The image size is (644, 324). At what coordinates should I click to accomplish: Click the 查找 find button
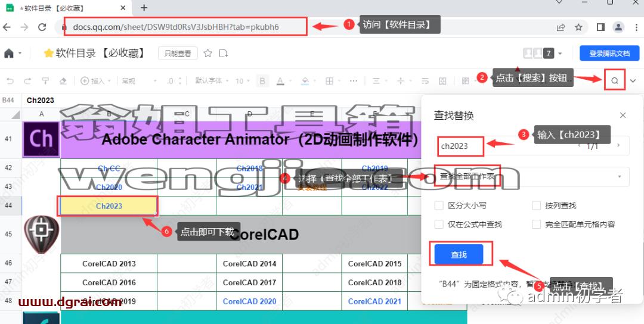tap(459, 255)
